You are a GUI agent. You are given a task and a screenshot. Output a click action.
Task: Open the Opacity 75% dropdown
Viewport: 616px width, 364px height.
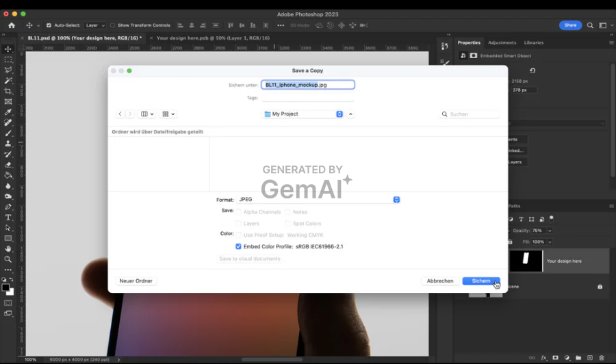tap(550, 231)
